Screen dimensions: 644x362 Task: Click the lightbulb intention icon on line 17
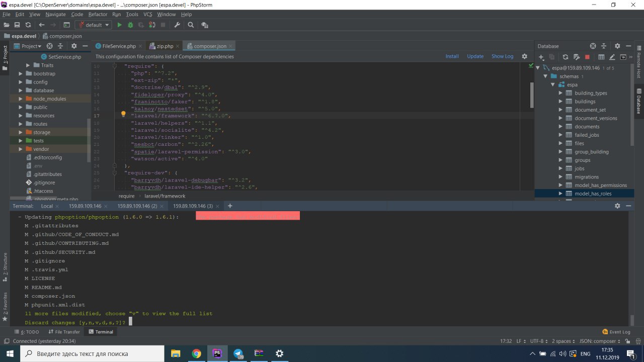point(123,115)
